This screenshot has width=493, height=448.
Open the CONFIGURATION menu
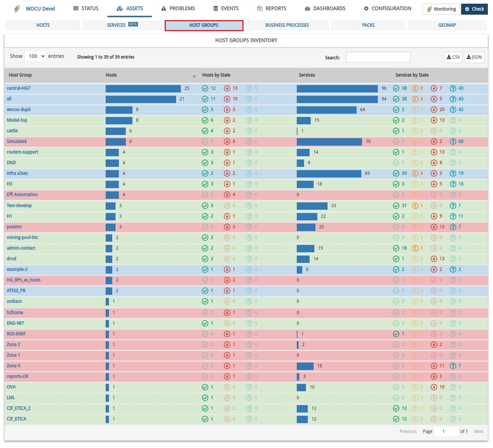click(x=387, y=8)
